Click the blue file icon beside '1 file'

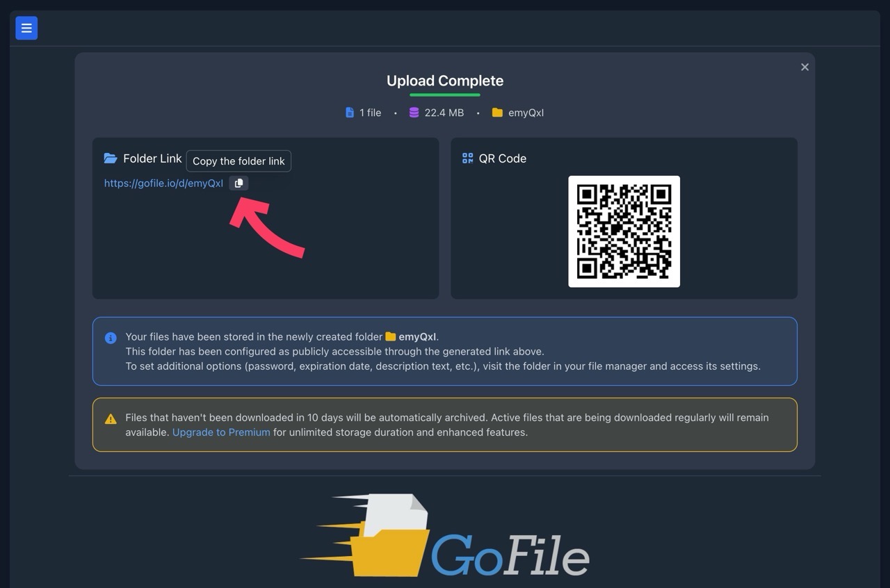click(349, 112)
